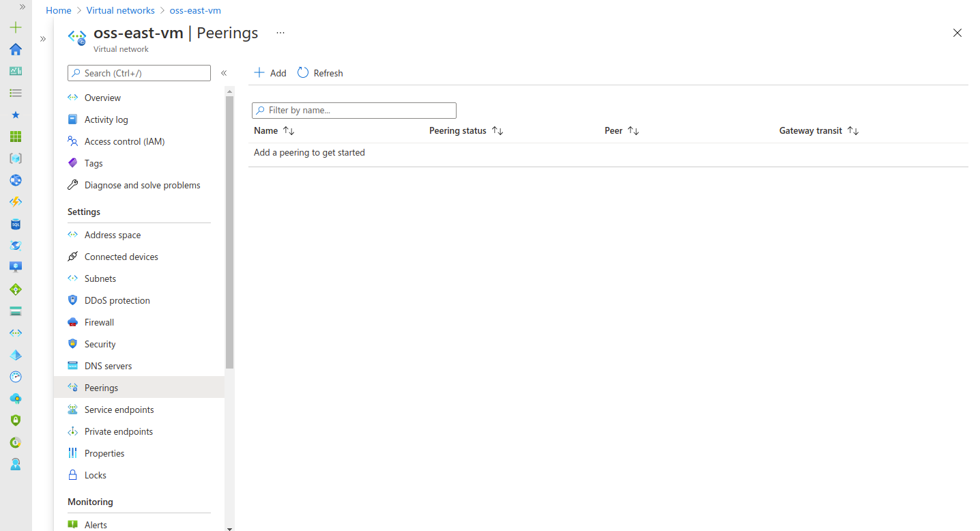The image size is (980, 531).
Task: Select Address space in Settings menu
Action: [x=113, y=235]
